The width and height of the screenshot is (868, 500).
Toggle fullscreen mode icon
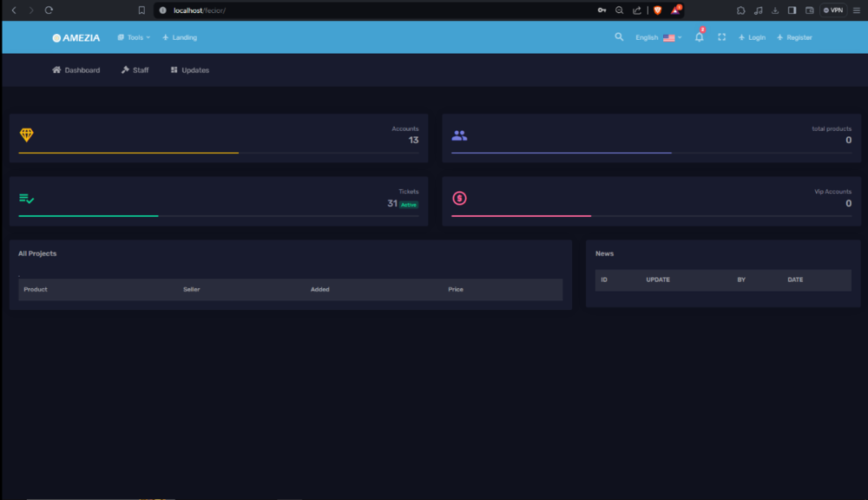click(x=721, y=37)
